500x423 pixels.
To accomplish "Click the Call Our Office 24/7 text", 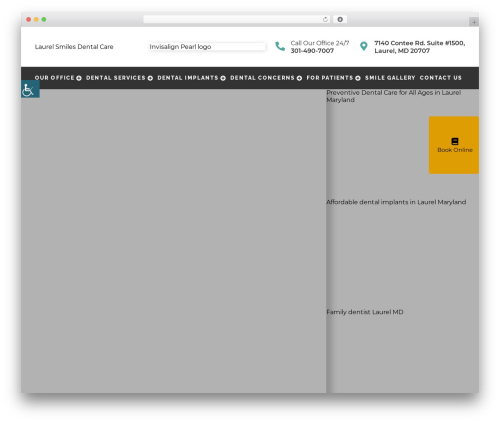I will (320, 43).
